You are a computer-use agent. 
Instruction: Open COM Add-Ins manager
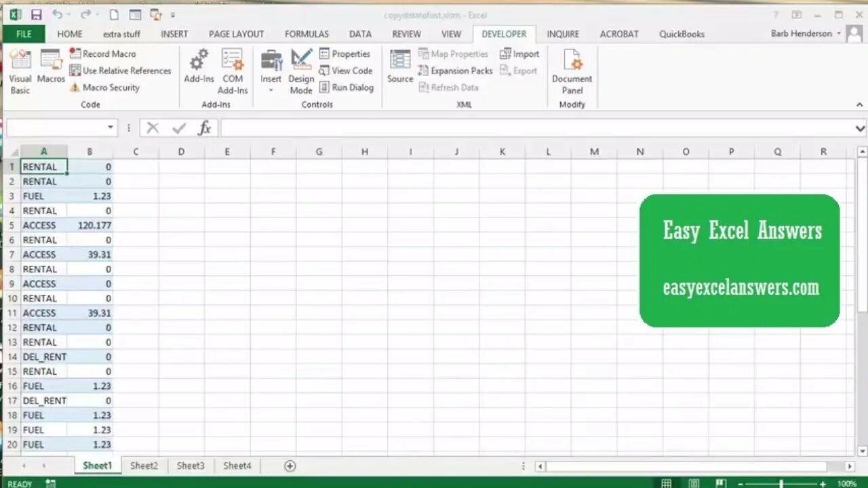[233, 72]
